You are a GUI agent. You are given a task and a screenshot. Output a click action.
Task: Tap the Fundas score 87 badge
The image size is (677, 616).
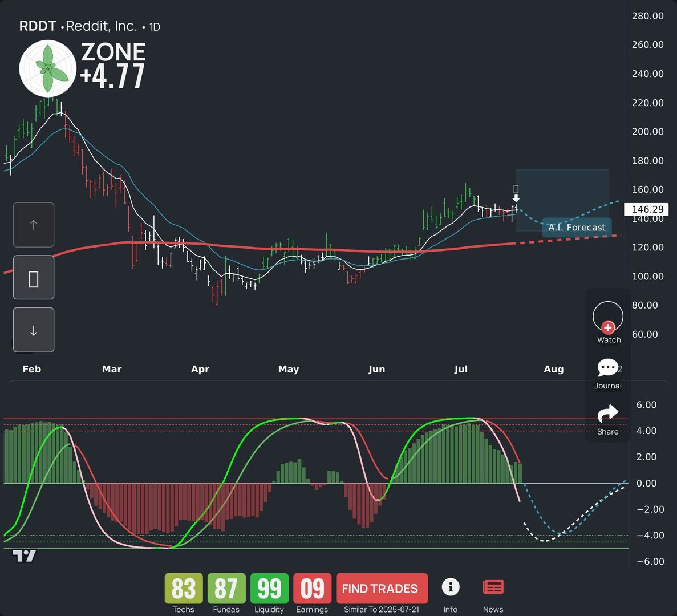[226, 589]
